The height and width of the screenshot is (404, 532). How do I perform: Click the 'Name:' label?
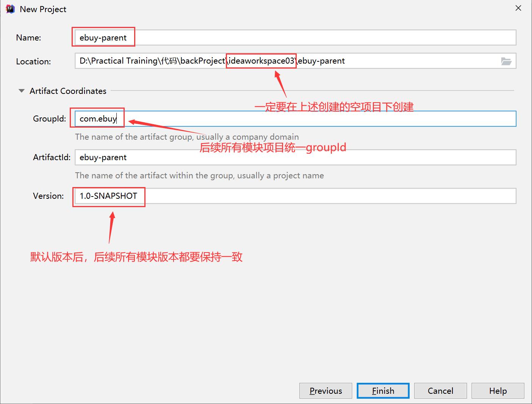[28, 37]
